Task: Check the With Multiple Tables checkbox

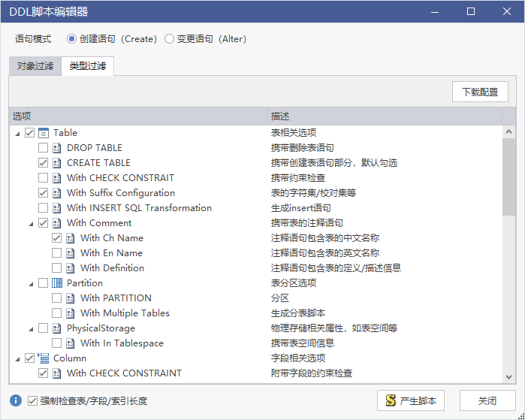Action: point(56,313)
